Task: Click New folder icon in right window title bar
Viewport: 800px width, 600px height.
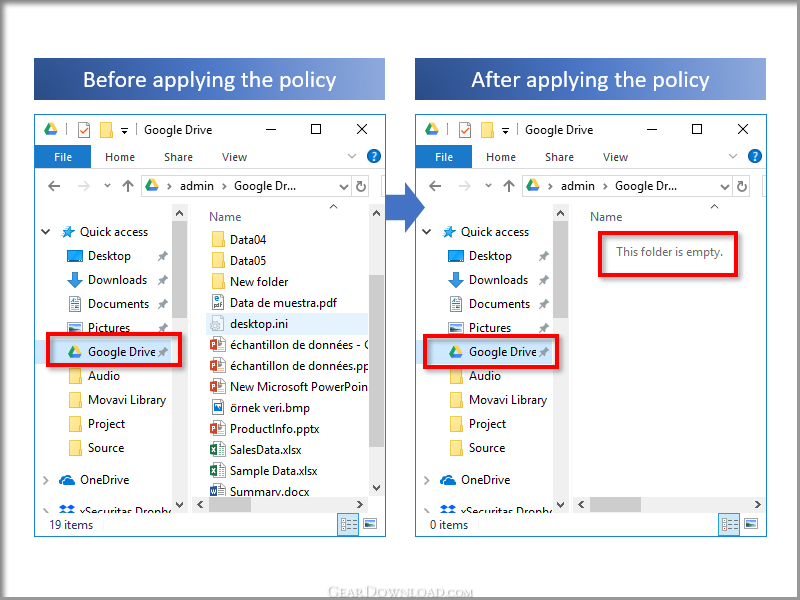Action: pos(487,130)
